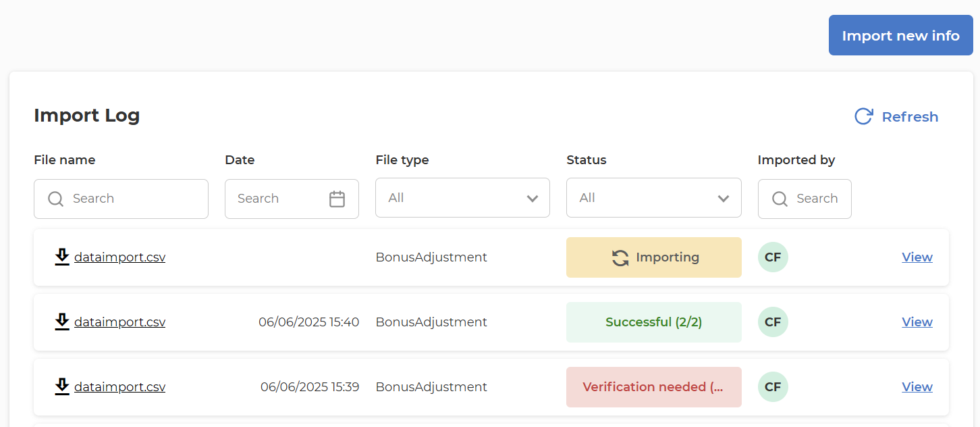The image size is (980, 427).
Task: Click the Verification needed status badge
Action: pyautogui.click(x=653, y=387)
